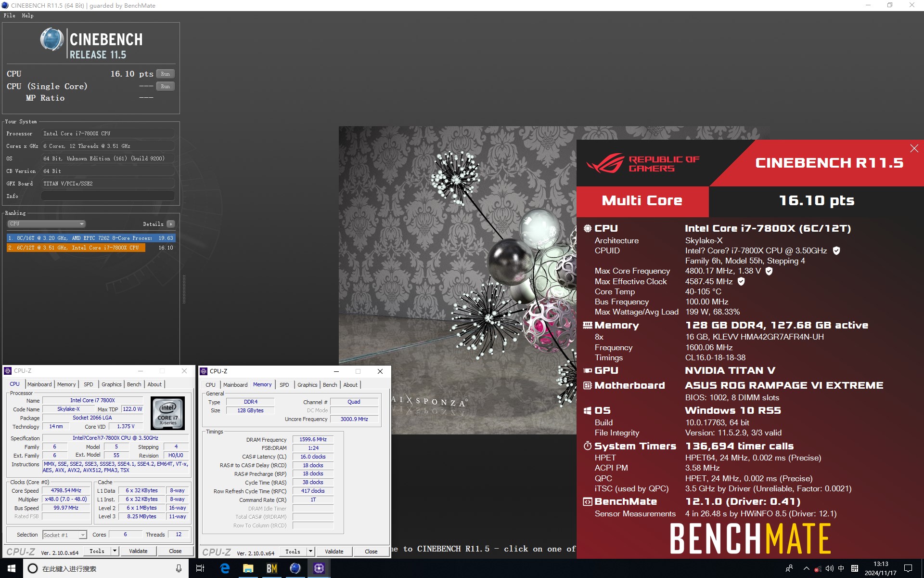This screenshot has height=578, width=924.
Task: Open Tools dropdown arrow in right CPU-Z
Action: point(310,552)
